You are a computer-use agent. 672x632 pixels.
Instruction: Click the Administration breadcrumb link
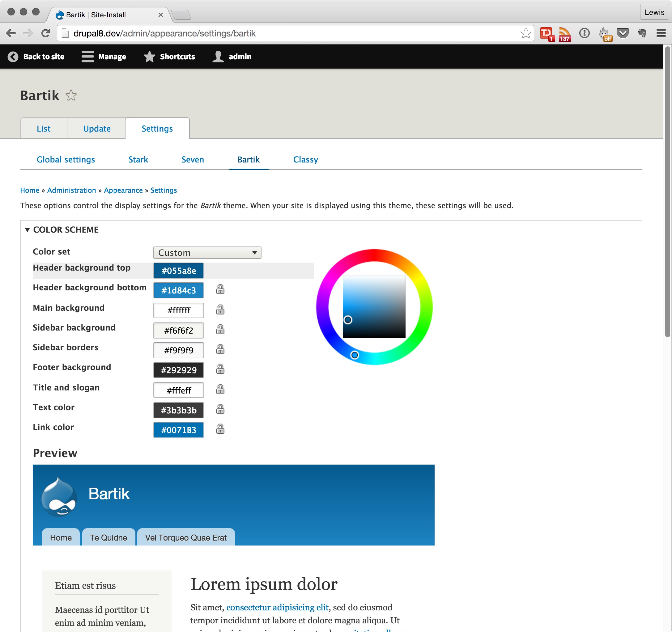(x=72, y=190)
